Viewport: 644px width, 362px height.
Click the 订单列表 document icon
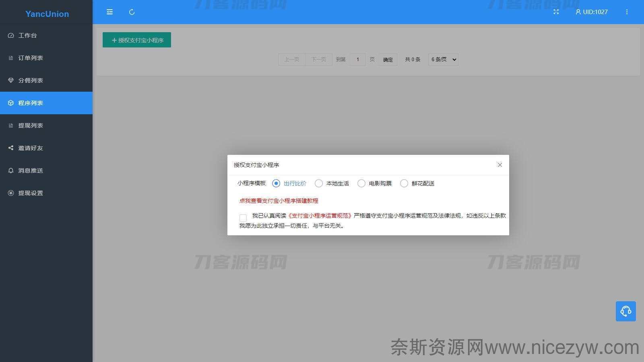coord(11,58)
